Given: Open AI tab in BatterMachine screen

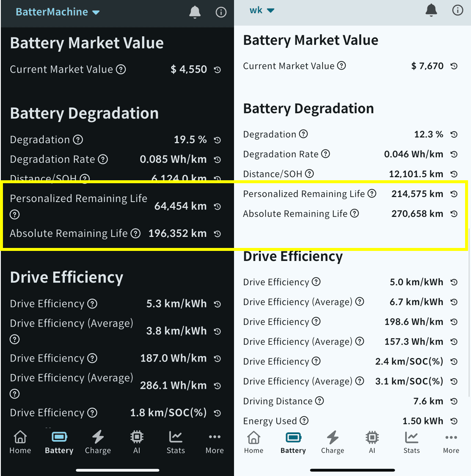Looking at the screenshot, I should tap(137, 442).
